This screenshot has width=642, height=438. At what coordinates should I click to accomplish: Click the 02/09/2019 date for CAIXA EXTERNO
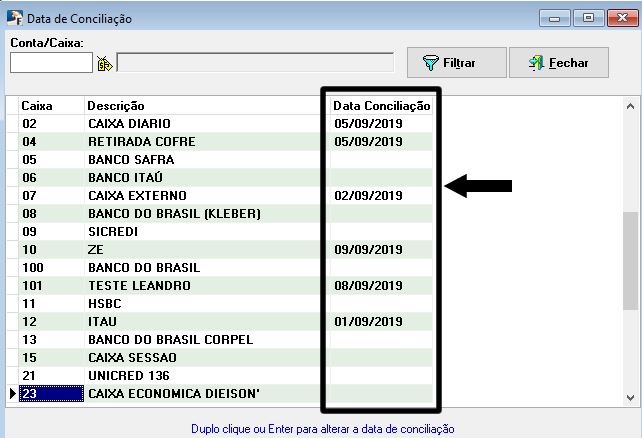pyautogui.click(x=368, y=195)
